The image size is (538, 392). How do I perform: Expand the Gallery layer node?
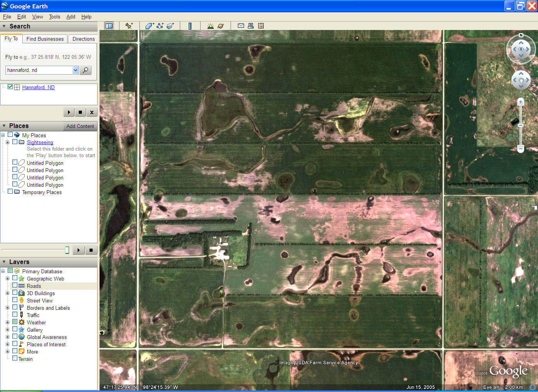(7, 330)
